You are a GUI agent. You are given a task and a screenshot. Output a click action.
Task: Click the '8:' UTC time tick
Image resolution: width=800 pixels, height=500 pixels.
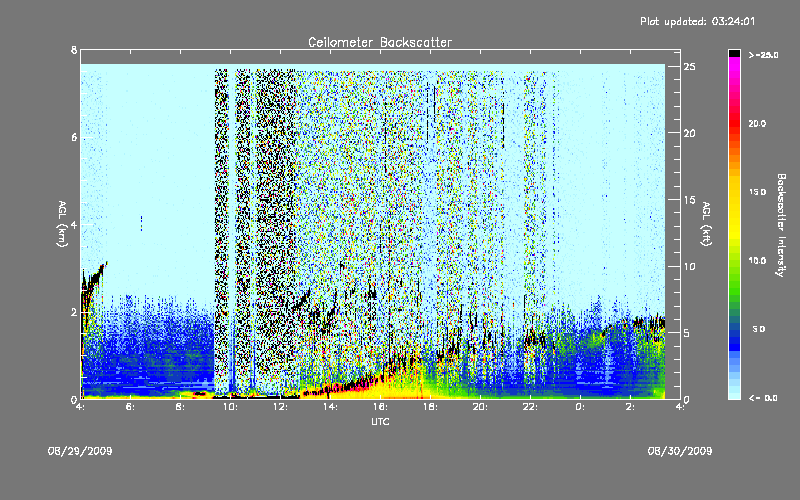click(180, 407)
